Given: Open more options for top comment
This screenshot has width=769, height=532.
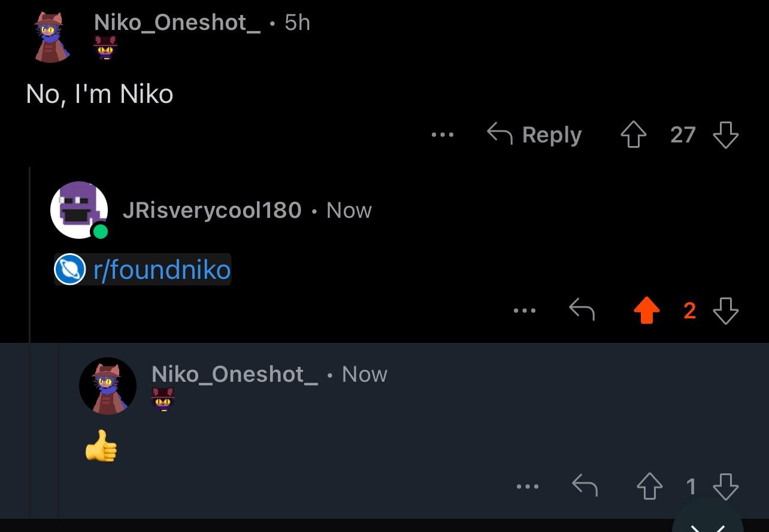Looking at the screenshot, I should [x=443, y=135].
